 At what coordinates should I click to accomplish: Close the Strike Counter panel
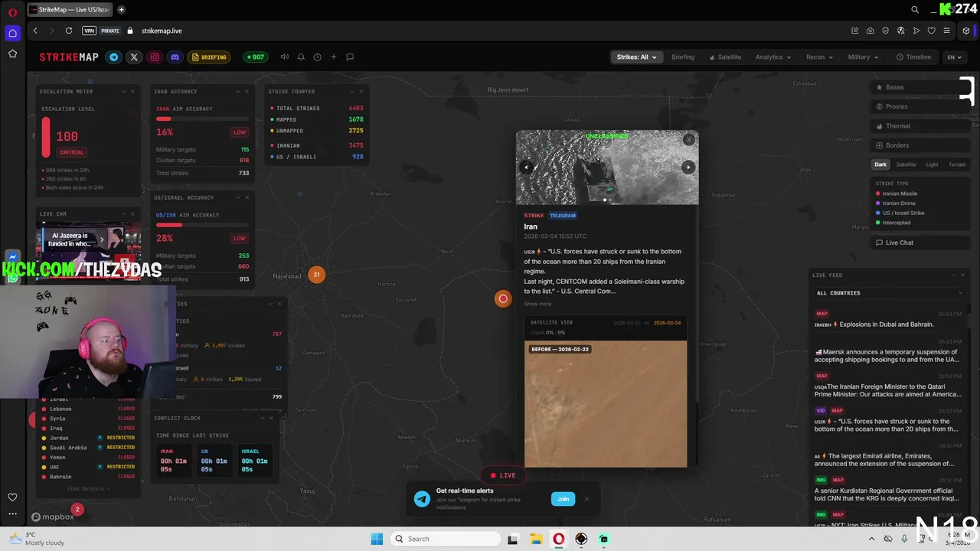point(361,91)
